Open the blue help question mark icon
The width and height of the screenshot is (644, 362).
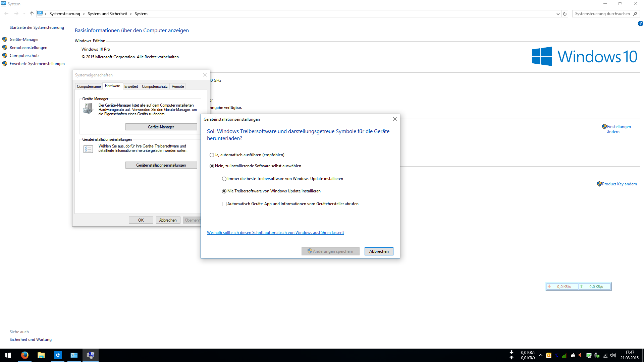[640, 23]
